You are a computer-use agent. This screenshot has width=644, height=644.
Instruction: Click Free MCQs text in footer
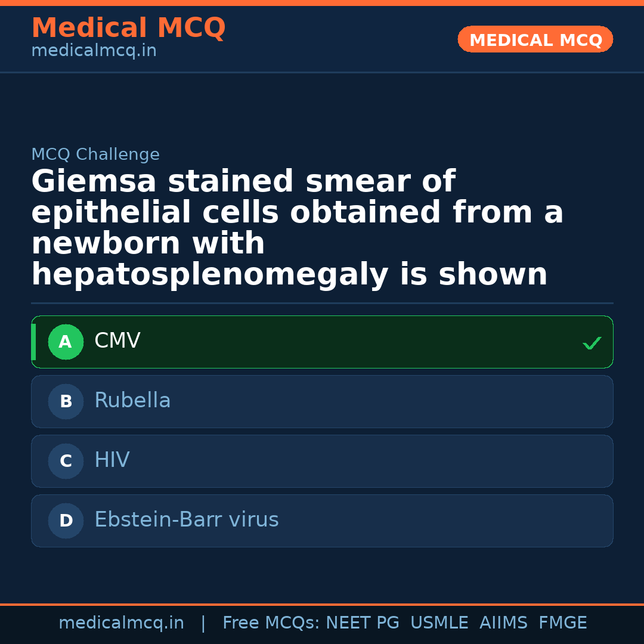(x=271, y=623)
